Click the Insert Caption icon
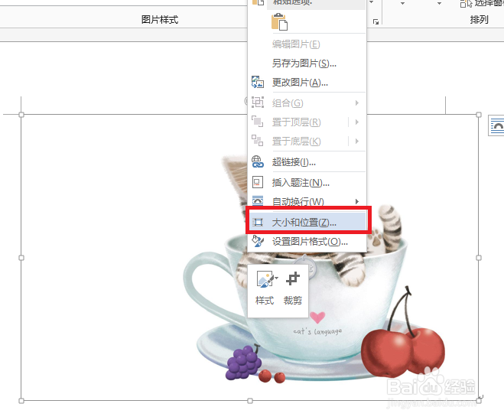504x420 pixels. [x=258, y=182]
